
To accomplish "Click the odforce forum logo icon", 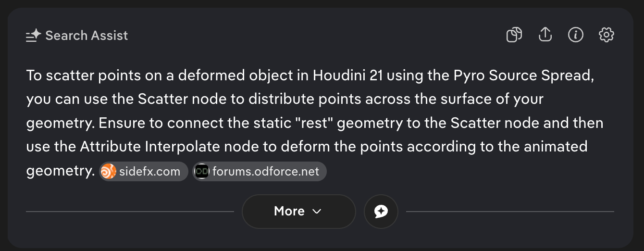I will tap(202, 172).
